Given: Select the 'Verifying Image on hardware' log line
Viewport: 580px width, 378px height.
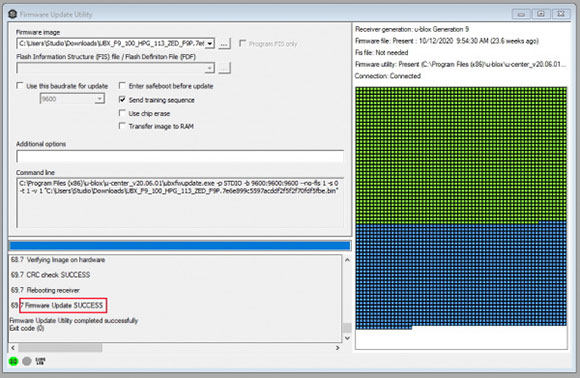Looking at the screenshot, I should [x=58, y=260].
